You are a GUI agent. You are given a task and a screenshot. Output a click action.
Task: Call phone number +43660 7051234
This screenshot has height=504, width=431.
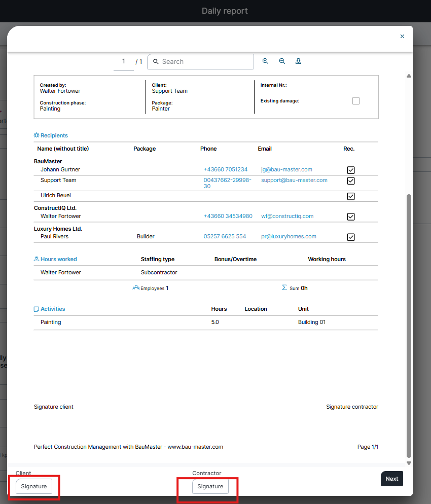(226, 169)
